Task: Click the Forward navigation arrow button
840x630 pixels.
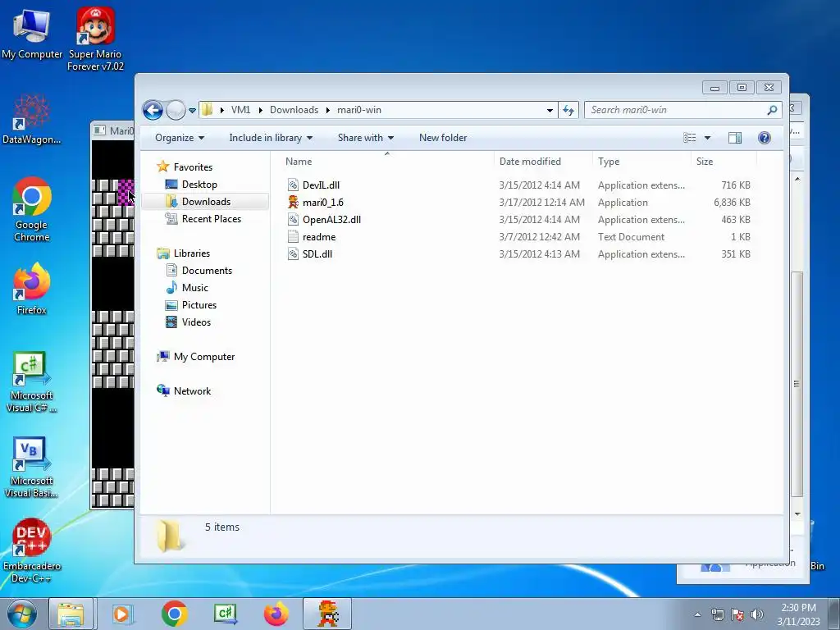Action: pyautogui.click(x=176, y=111)
